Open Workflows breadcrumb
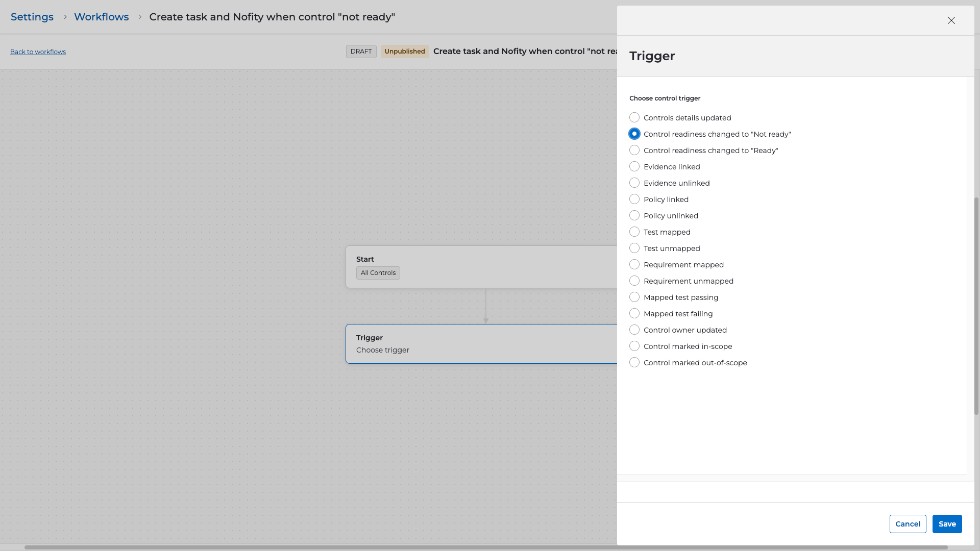The height and width of the screenshot is (551, 980). (101, 17)
